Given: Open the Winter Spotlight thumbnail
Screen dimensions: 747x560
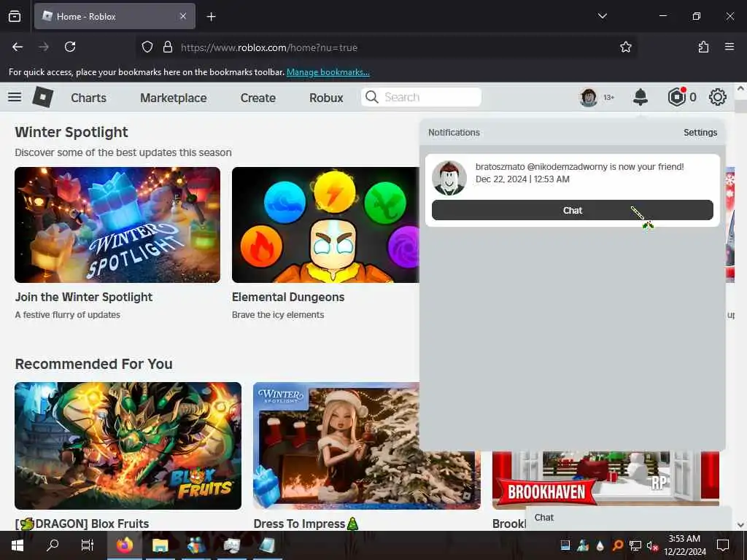Looking at the screenshot, I should tap(117, 225).
